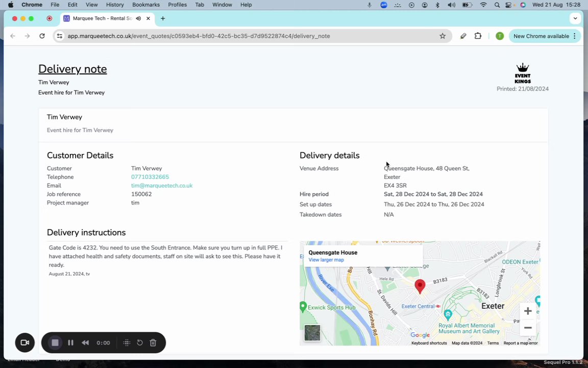Click job reference value 150062
Image resolution: width=588 pixels, height=368 pixels.
(141, 194)
